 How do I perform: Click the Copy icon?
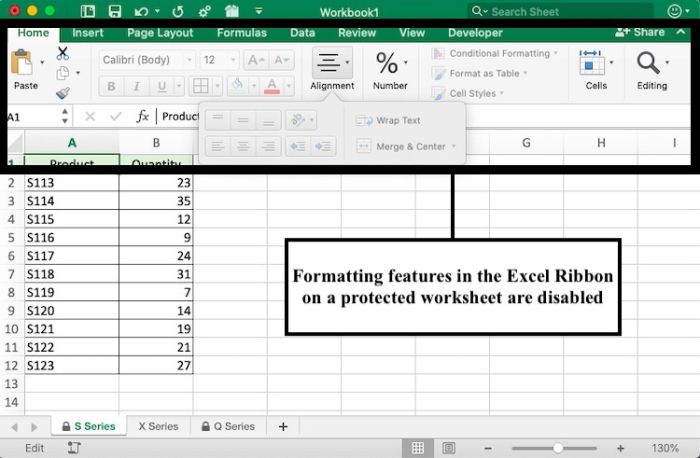63,73
